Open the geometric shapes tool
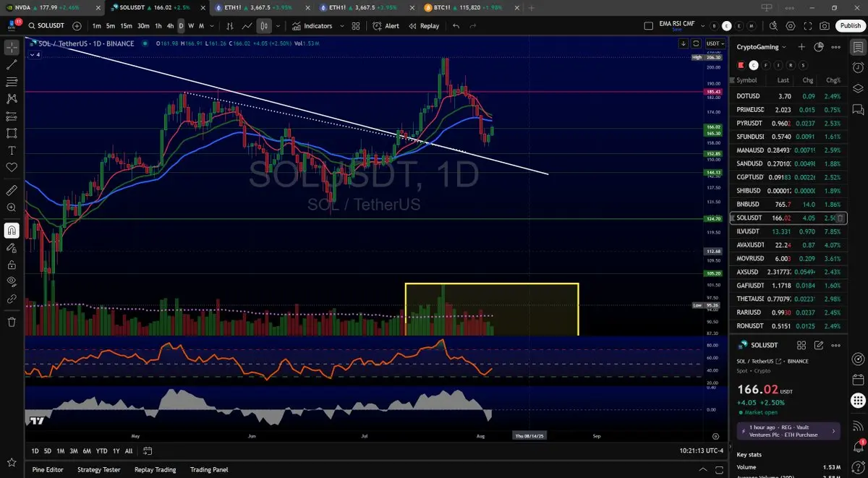This screenshot has height=478, width=868. 12,133
